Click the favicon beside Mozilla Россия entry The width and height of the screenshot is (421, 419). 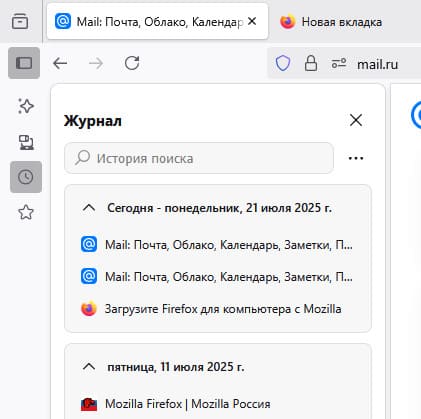coord(89,404)
